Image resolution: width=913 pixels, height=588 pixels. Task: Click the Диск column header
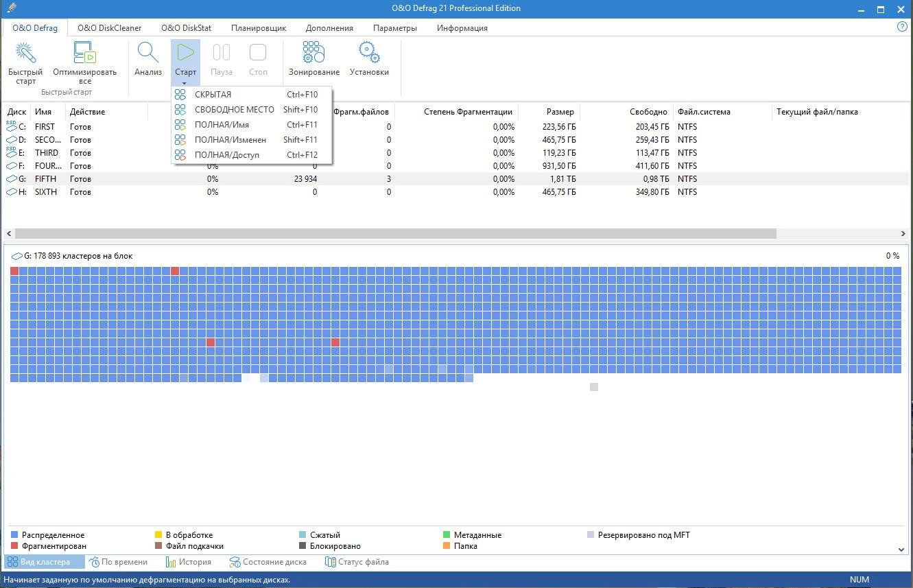(16, 112)
